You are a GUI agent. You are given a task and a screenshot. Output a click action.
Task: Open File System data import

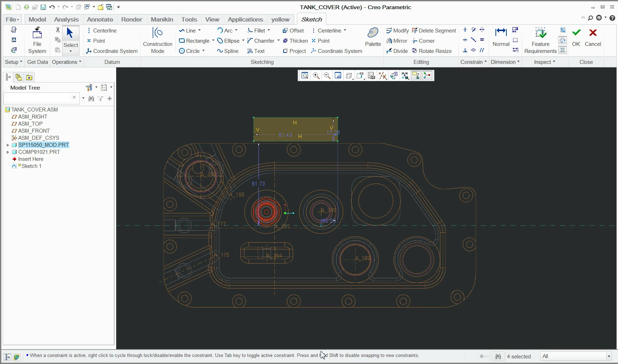click(37, 41)
